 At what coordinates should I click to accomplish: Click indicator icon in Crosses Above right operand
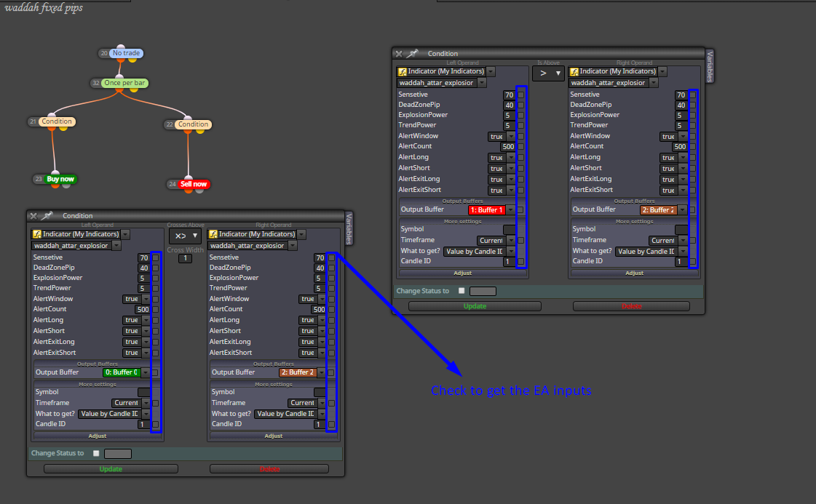click(213, 235)
